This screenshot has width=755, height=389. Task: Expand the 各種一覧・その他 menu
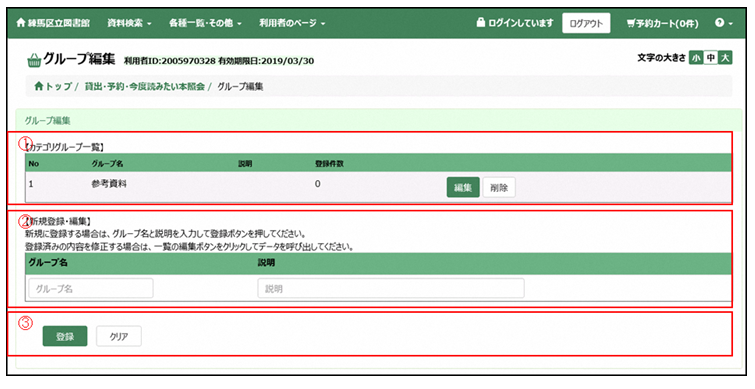tap(205, 23)
